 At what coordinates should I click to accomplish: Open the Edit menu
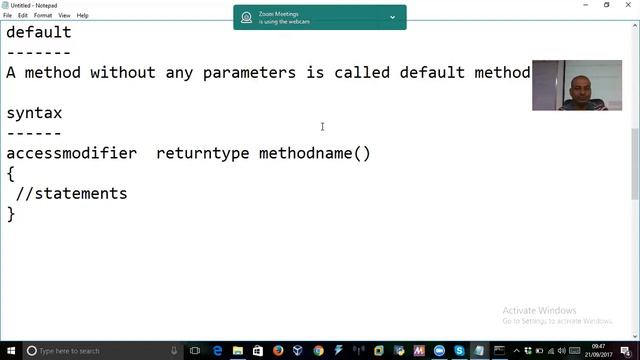(23, 16)
